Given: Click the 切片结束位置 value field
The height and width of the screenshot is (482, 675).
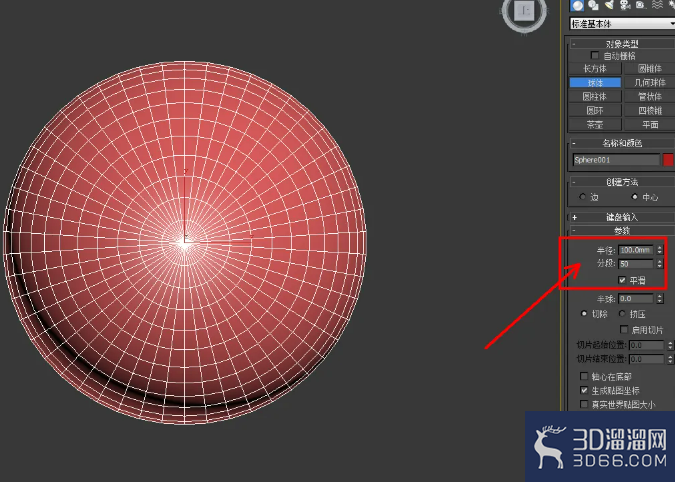Looking at the screenshot, I should click(647, 359).
